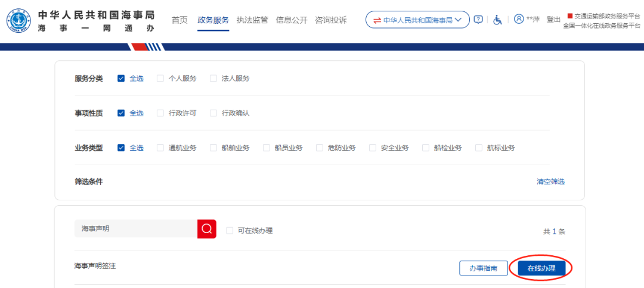644x288 pixels.
Task: Click the 办事指南 button
Action: coord(484,268)
